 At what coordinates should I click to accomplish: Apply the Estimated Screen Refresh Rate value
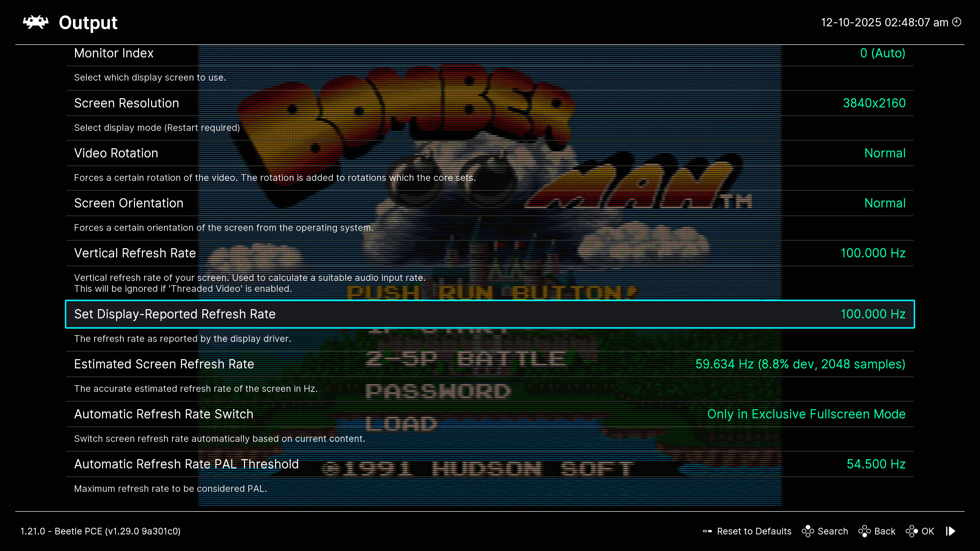point(800,364)
